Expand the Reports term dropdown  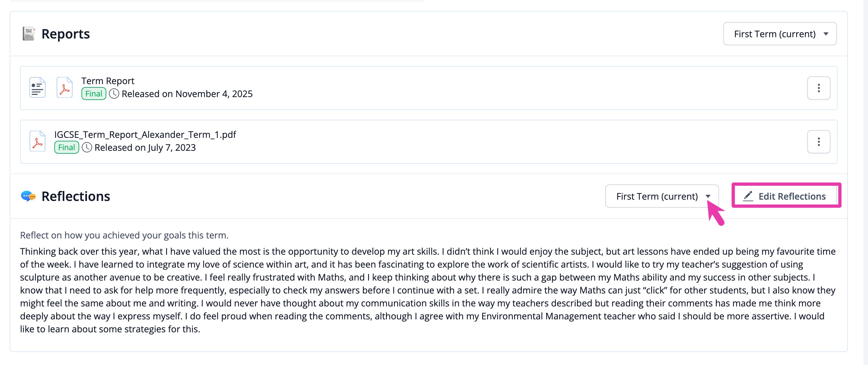tap(780, 34)
